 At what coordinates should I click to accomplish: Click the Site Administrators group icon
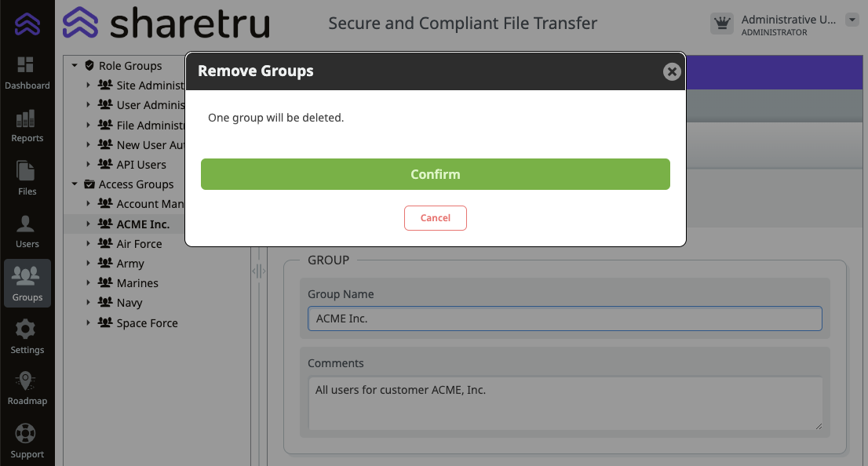105,84
